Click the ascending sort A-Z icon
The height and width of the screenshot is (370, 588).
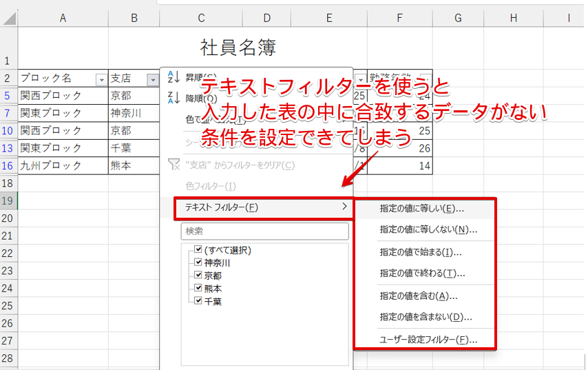tap(174, 77)
